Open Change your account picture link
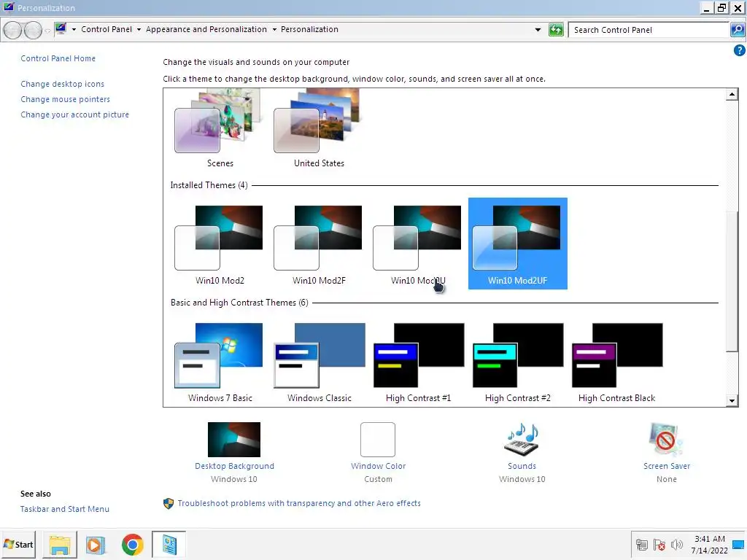Screen dimensions: 747x560 pos(75,114)
